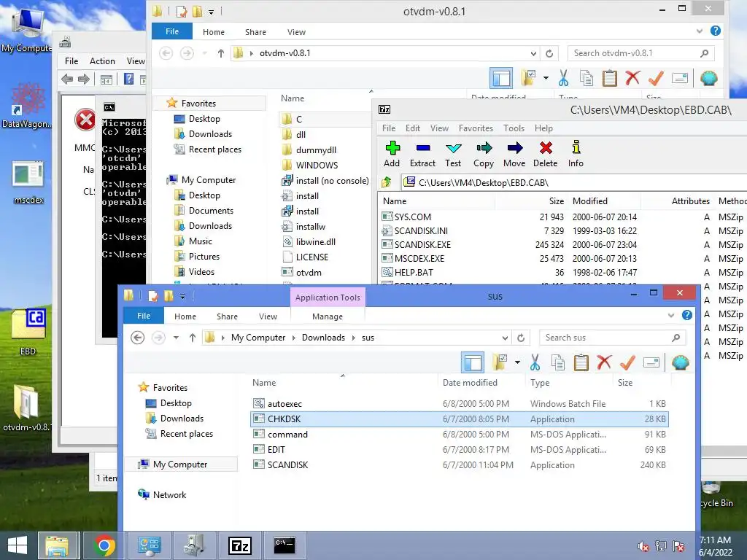Click the 7-Zip taskbar button
The width and height of the screenshot is (747, 560).
[x=239, y=545]
